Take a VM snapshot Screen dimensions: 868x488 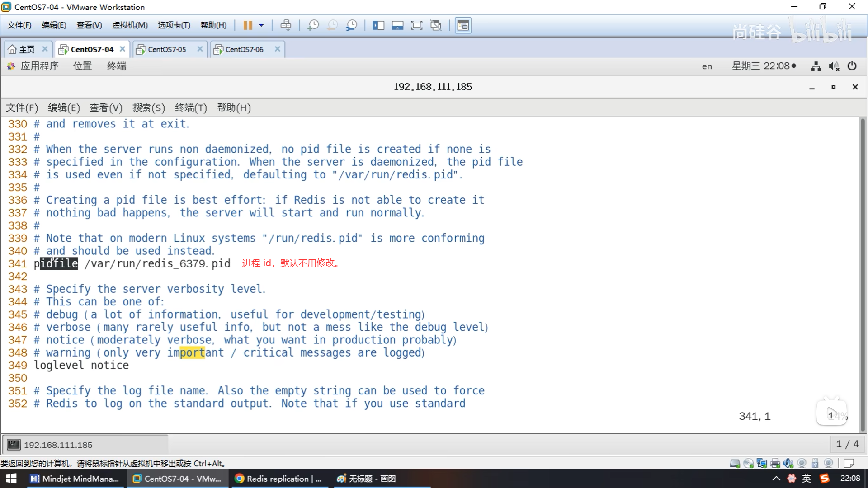click(x=313, y=25)
